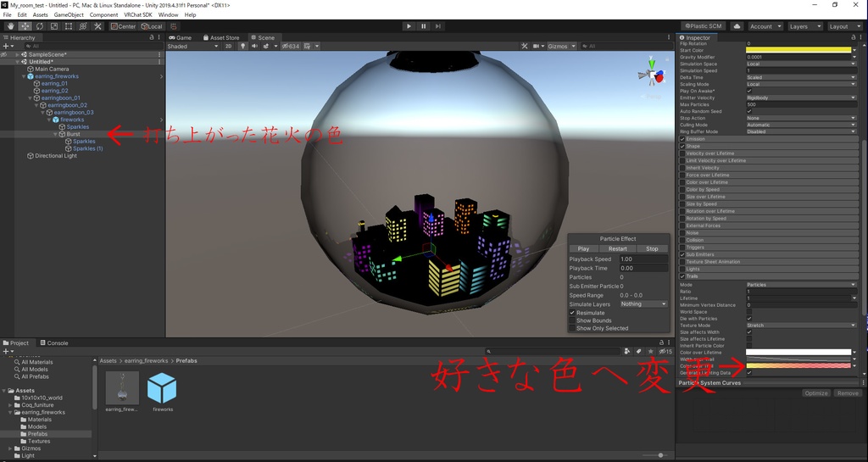Open the Component menu

click(103, 15)
